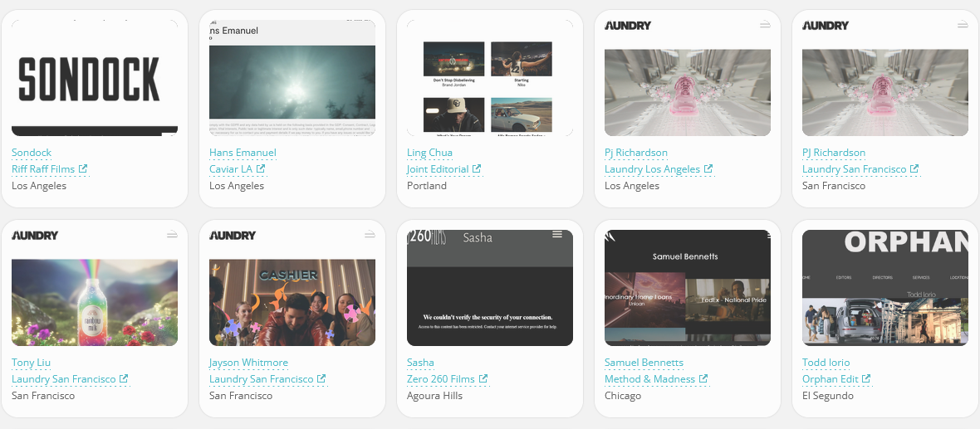Click the Samuel Bennetts dark site thumbnail
Viewport: 980px width, 429px height.
point(688,288)
